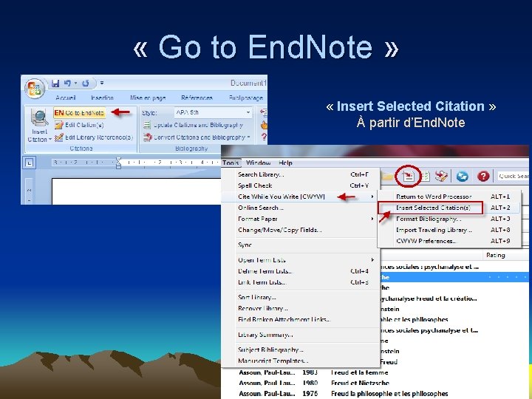Click the Format Bibliography toolbar icon
The image size is (532, 399).
425,176
